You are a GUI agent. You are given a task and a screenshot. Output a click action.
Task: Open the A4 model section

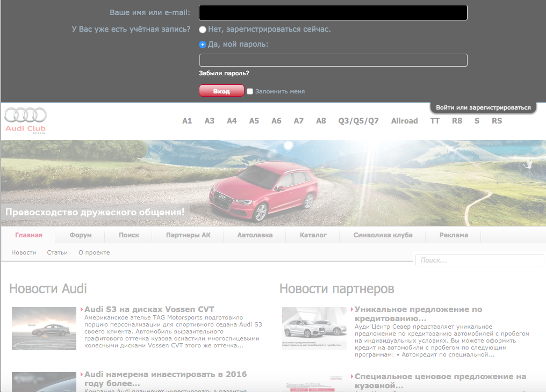(x=232, y=121)
